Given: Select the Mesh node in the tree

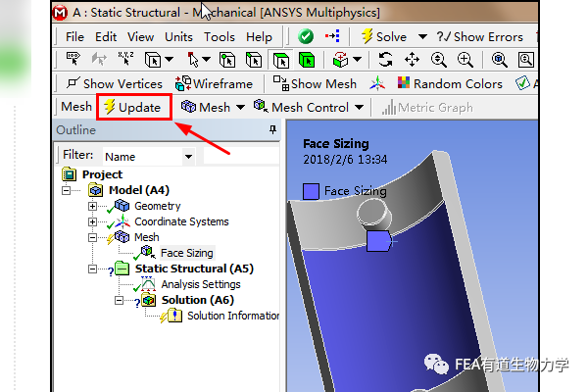Looking at the screenshot, I should (x=147, y=237).
